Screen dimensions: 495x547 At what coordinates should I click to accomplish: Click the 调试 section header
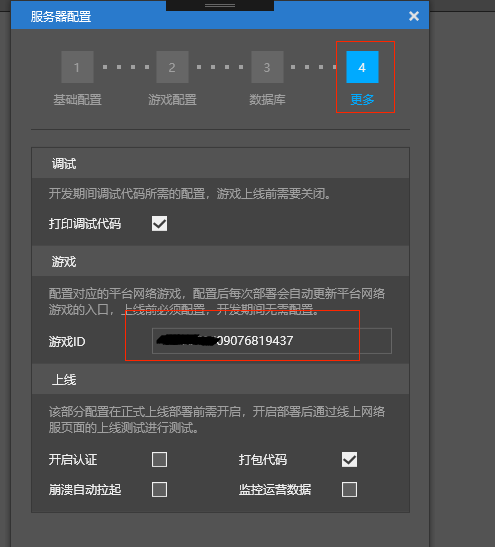[x=220, y=163]
